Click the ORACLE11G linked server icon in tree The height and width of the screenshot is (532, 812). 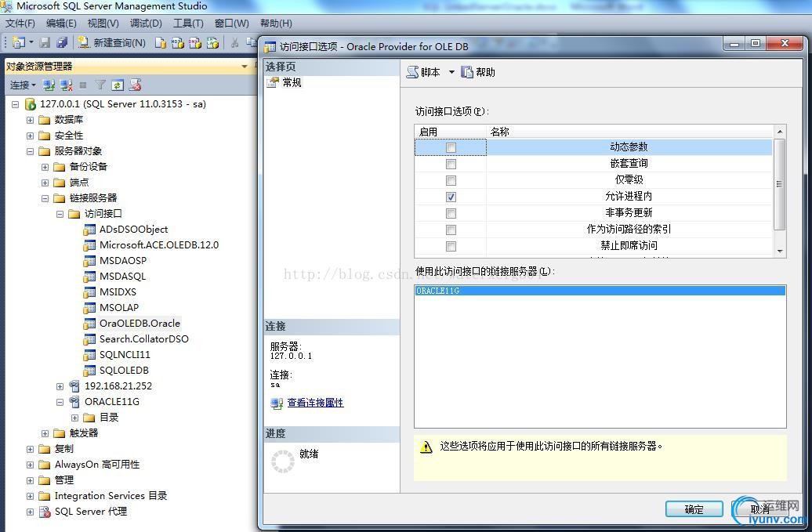74,402
